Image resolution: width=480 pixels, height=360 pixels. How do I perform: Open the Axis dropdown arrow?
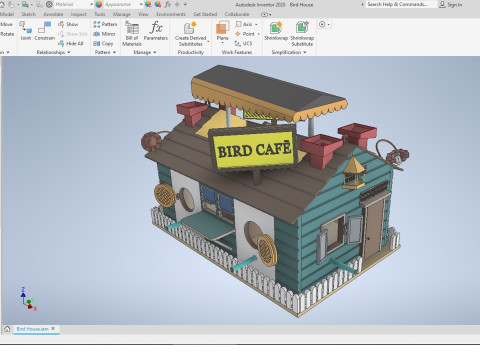coord(256,24)
